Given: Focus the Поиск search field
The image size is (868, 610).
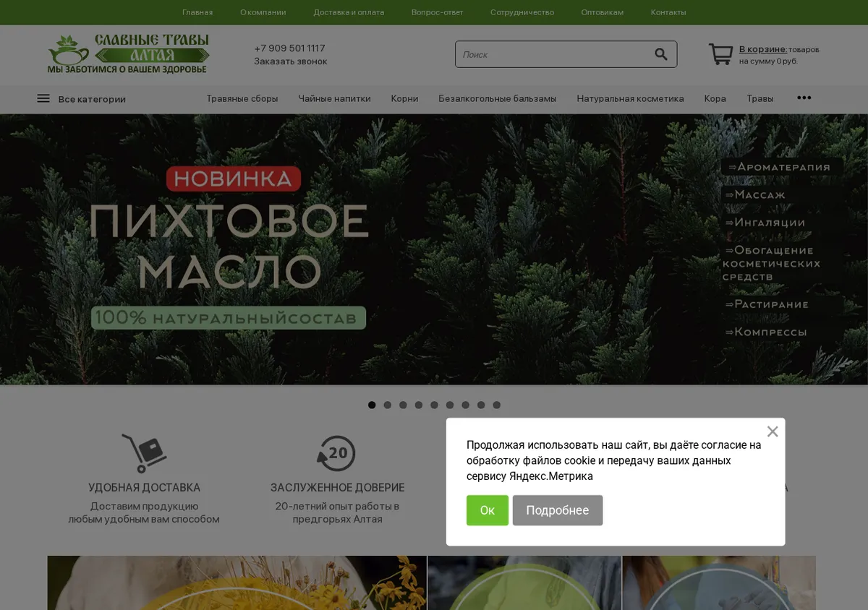Looking at the screenshot, I should [x=553, y=54].
